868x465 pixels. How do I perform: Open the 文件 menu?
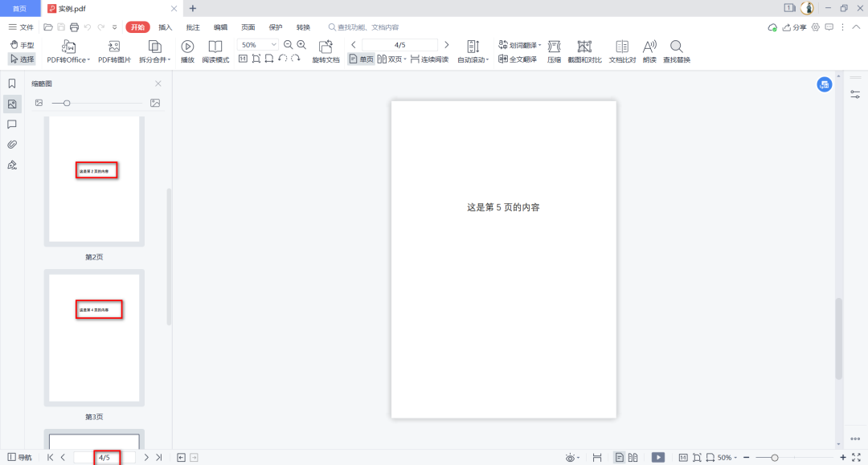coord(21,27)
